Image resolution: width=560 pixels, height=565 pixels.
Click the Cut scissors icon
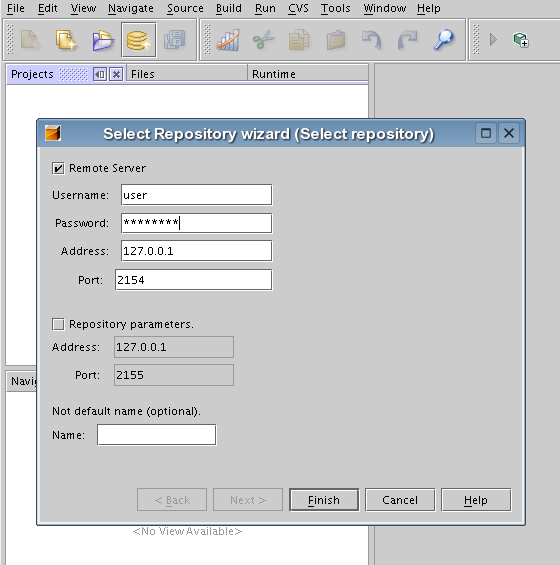tap(264, 40)
